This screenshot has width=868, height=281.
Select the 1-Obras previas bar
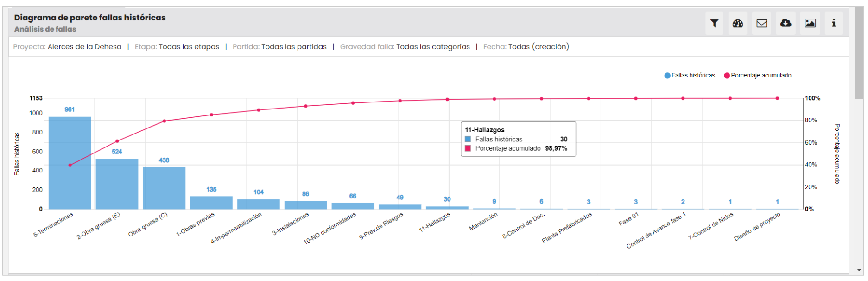pos(211,203)
